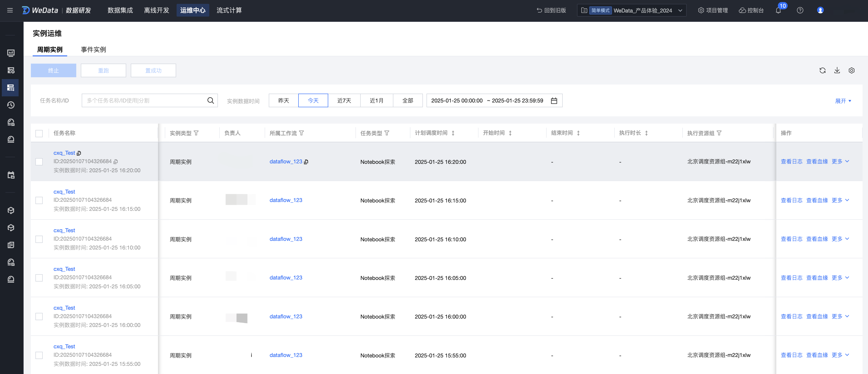Click the hamburger menu icon at top left
Viewport: 868px width, 374px height.
click(10, 10)
